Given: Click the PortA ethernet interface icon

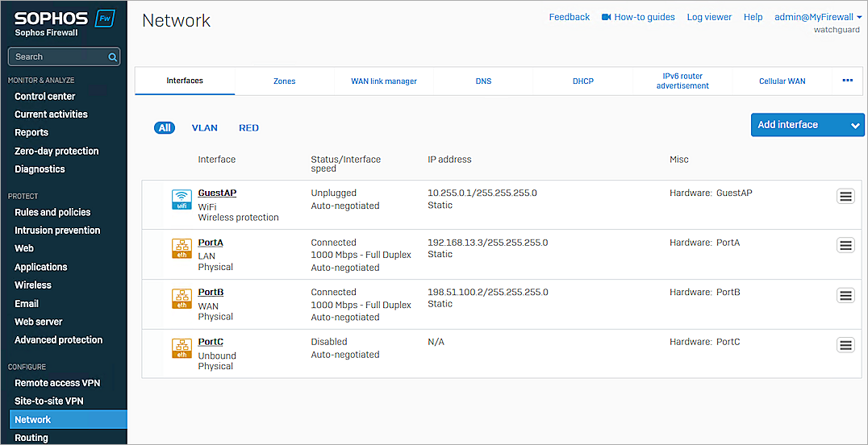Looking at the screenshot, I should pyautogui.click(x=182, y=249).
